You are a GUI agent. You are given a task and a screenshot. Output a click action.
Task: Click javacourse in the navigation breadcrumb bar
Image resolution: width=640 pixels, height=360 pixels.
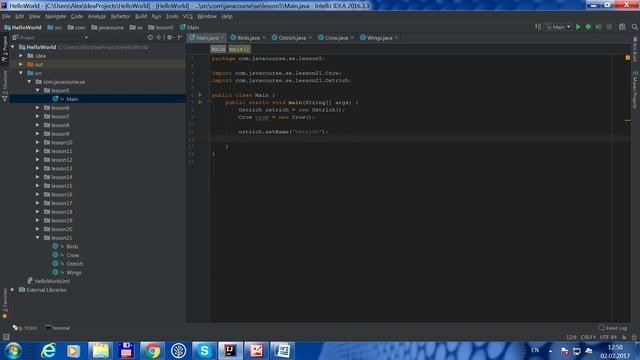tap(107, 27)
